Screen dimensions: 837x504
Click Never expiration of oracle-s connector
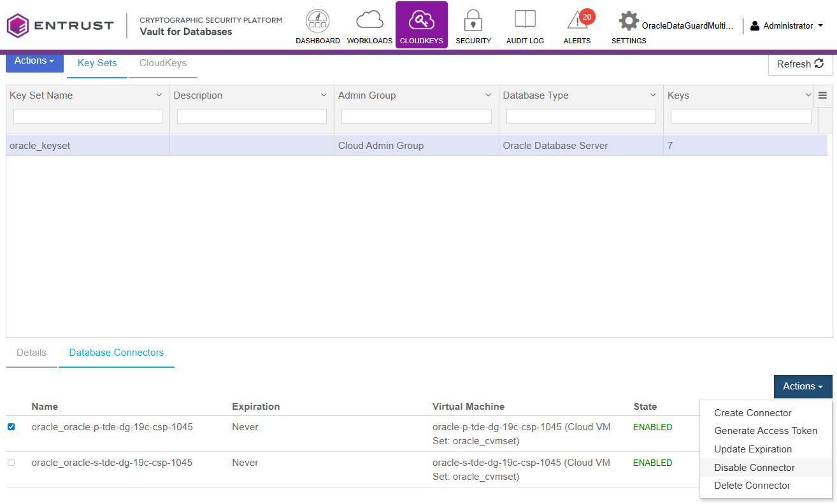(245, 463)
